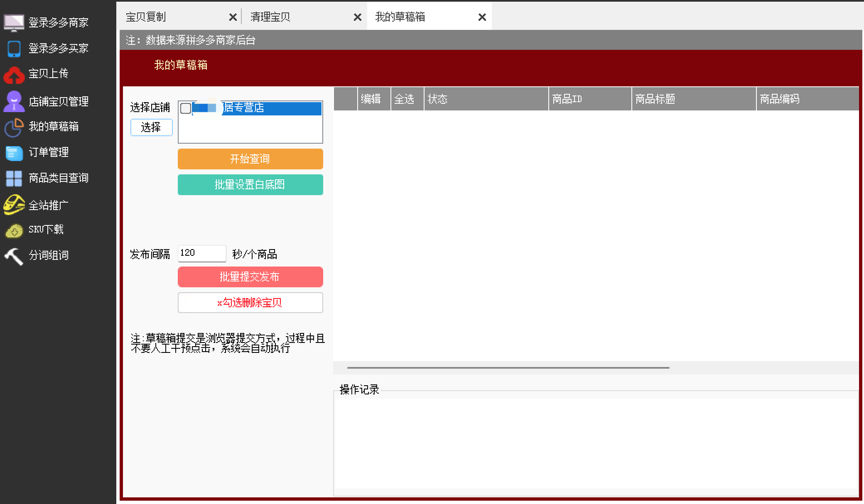Select the 居专营店 store row
The image size is (864, 504).
pyautogui.click(x=250, y=108)
